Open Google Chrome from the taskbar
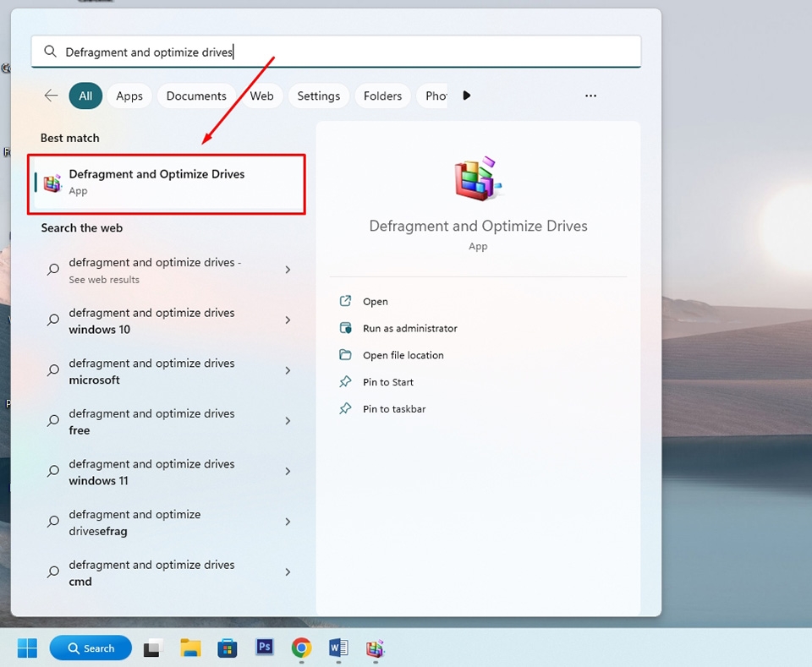 pyautogui.click(x=302, y=648)
